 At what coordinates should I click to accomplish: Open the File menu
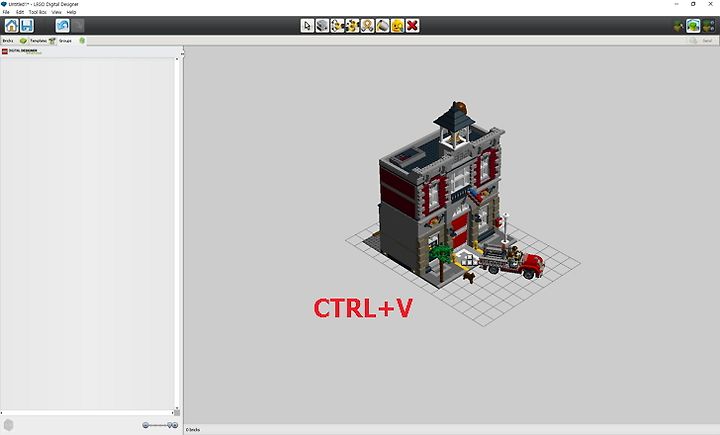(6, 12)
